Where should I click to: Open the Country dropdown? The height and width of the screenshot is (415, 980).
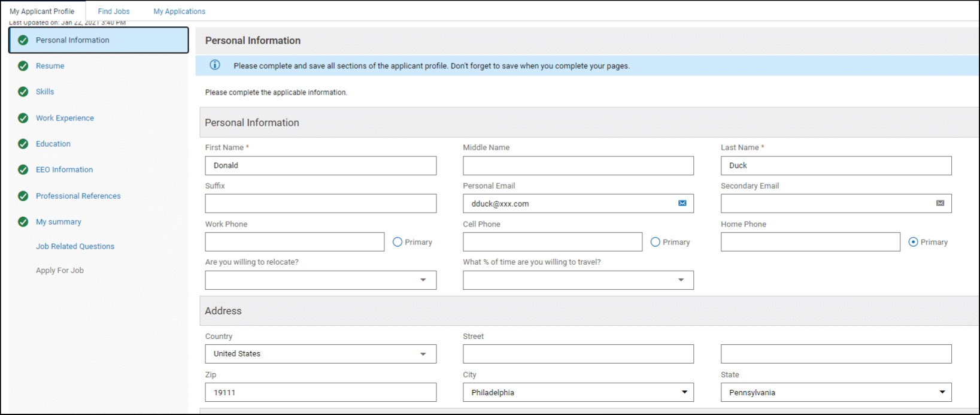click(320, 354)
